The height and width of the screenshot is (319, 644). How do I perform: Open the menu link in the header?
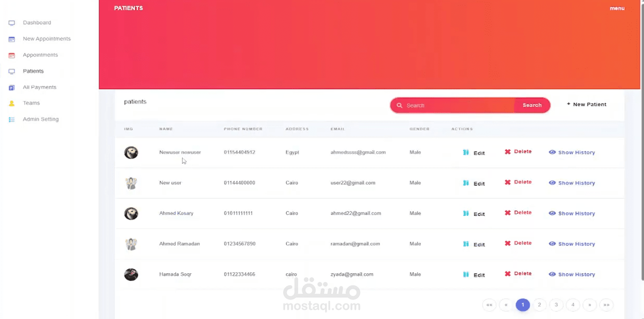617,8
